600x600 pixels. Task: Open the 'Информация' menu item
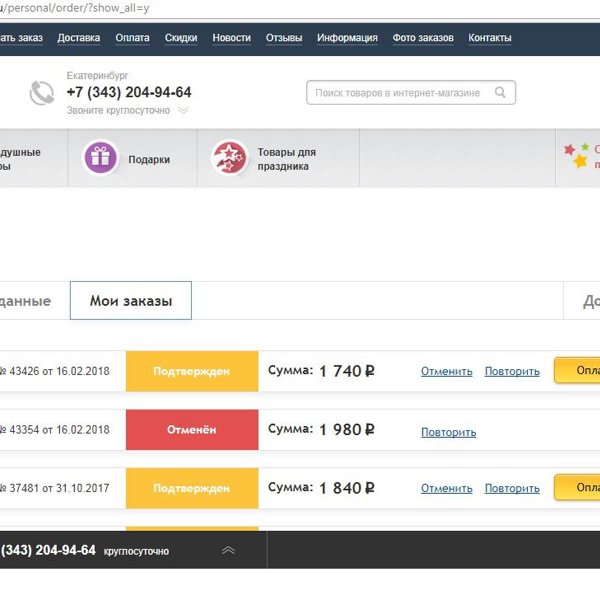(x=347, y=38)
